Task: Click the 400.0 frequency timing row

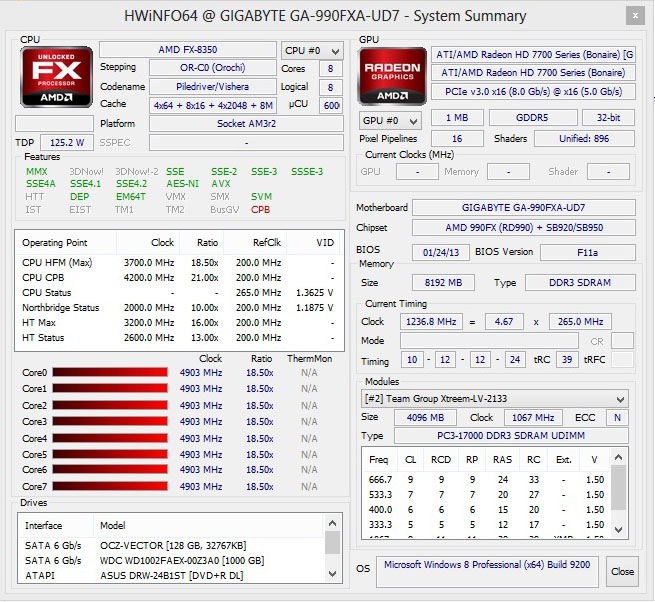Action: [486, 510]
